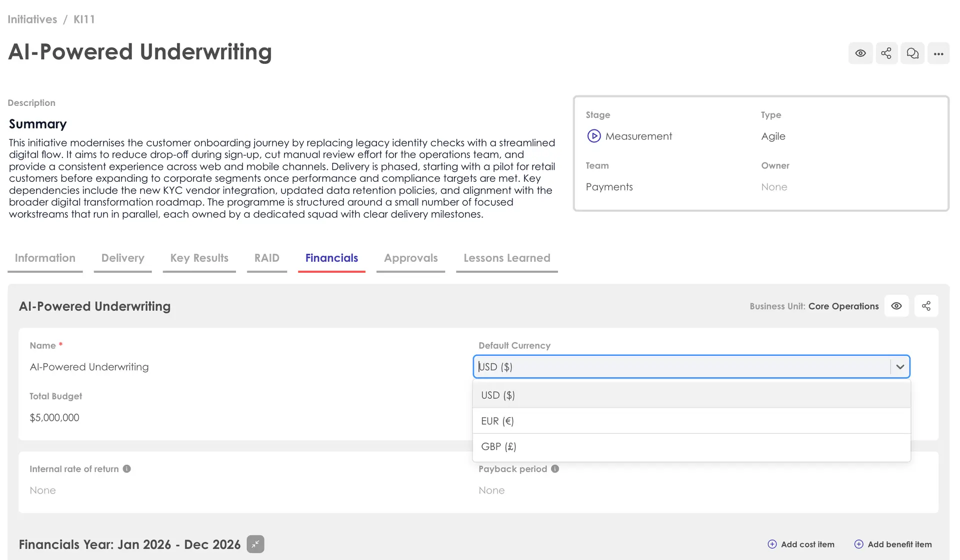Screen dimensions: 960x560
Task: Click the Summary heading in description
Action: (37, 124)
